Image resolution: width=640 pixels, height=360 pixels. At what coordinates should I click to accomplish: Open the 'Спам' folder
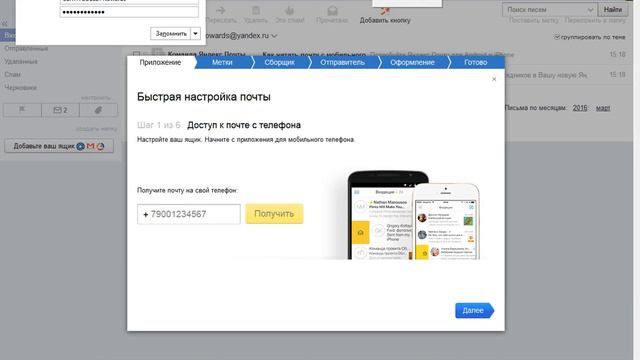[12, 74]
